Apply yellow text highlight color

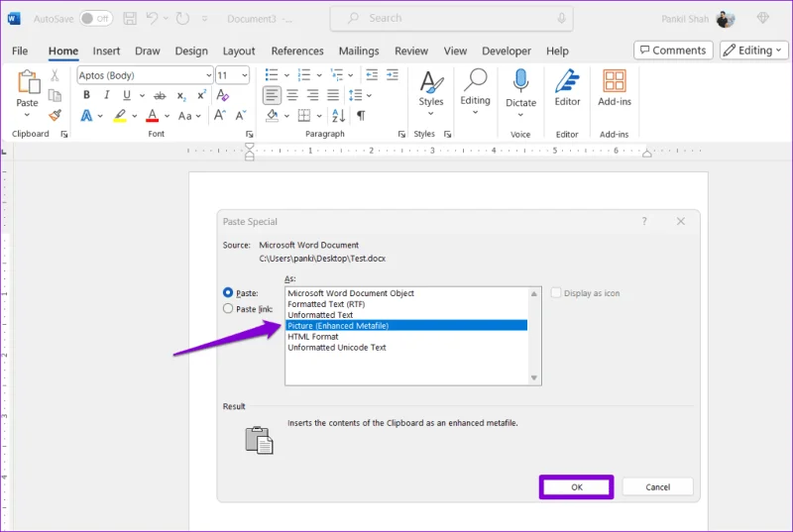point(120,116)
